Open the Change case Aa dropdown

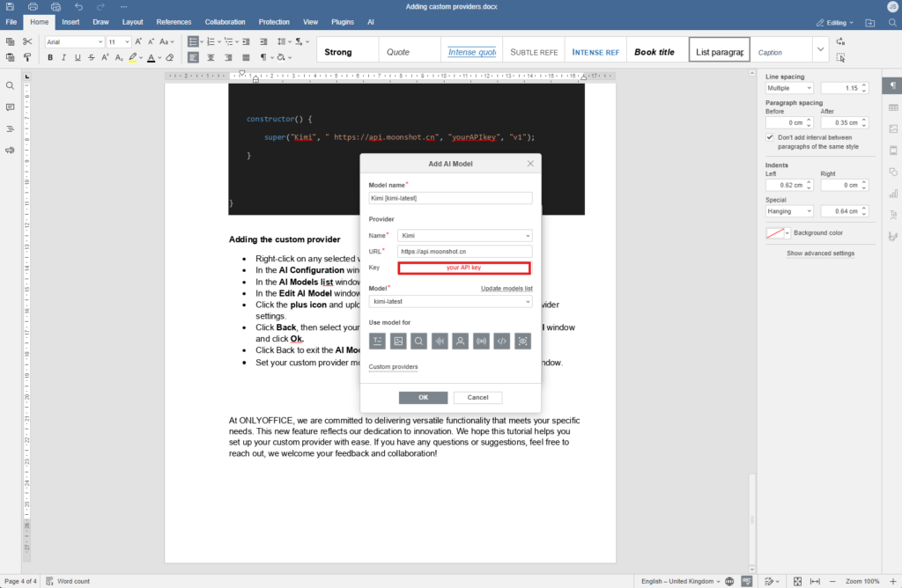pyautogui.click(x=166, y=41)
